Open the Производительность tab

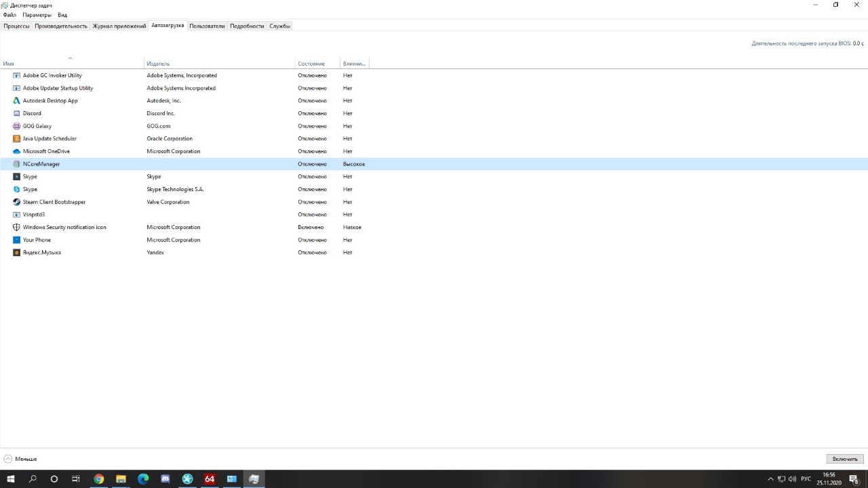tap(61, 26)
